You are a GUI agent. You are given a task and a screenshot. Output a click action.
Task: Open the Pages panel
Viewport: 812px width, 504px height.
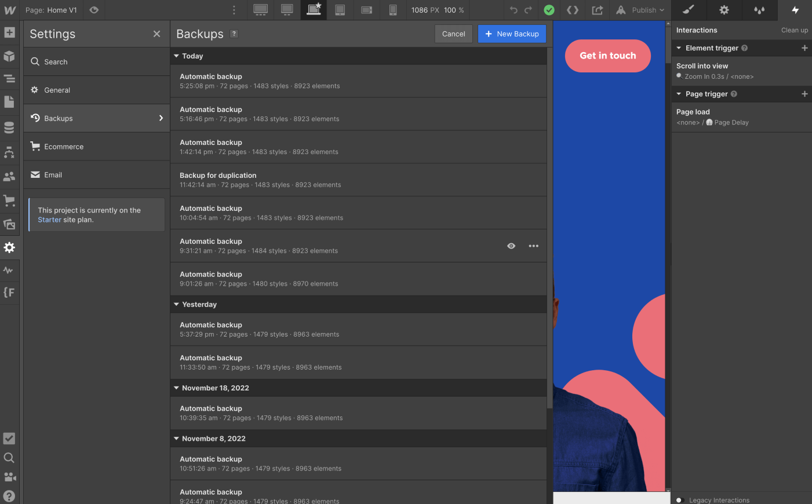tap(9, 101)
